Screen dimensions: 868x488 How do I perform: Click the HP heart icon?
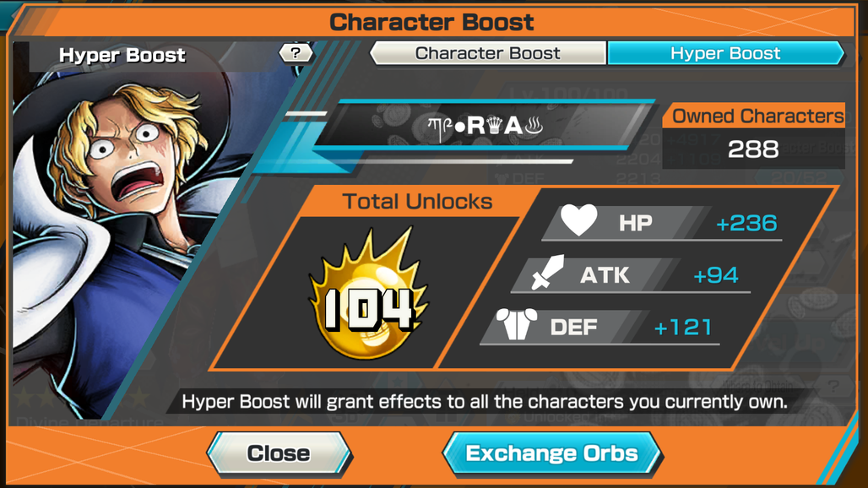click(578, 220)
